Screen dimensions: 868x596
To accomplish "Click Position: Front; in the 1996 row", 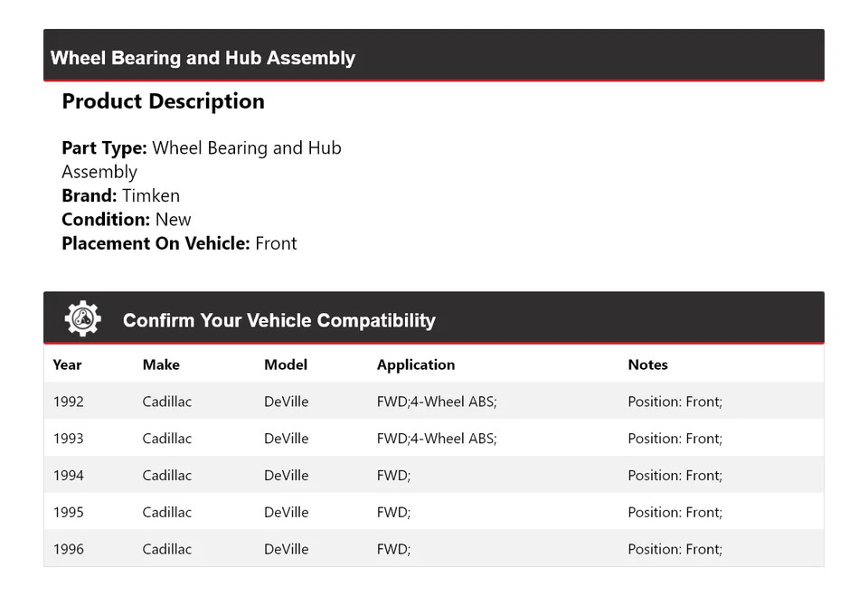I will tap(675, 549).
